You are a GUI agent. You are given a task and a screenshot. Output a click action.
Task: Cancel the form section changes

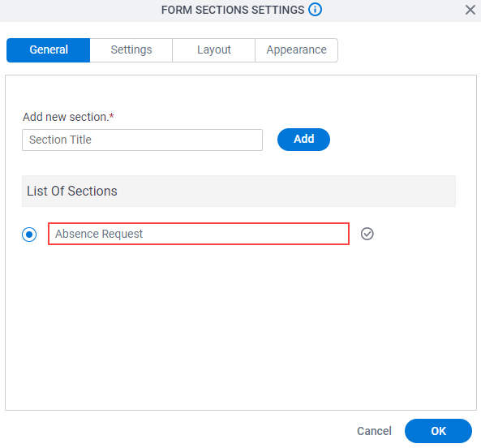pyautogui.click(x=374, y=431)
